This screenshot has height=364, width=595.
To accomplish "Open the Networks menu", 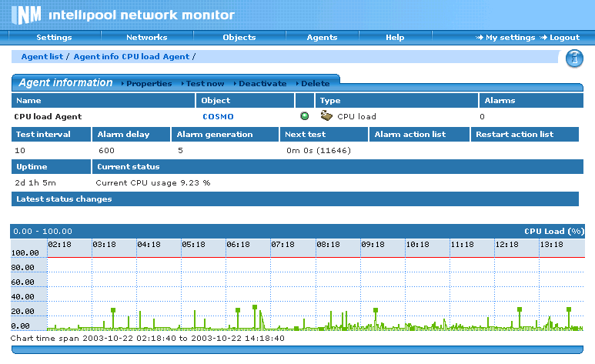I will (146, 37).
